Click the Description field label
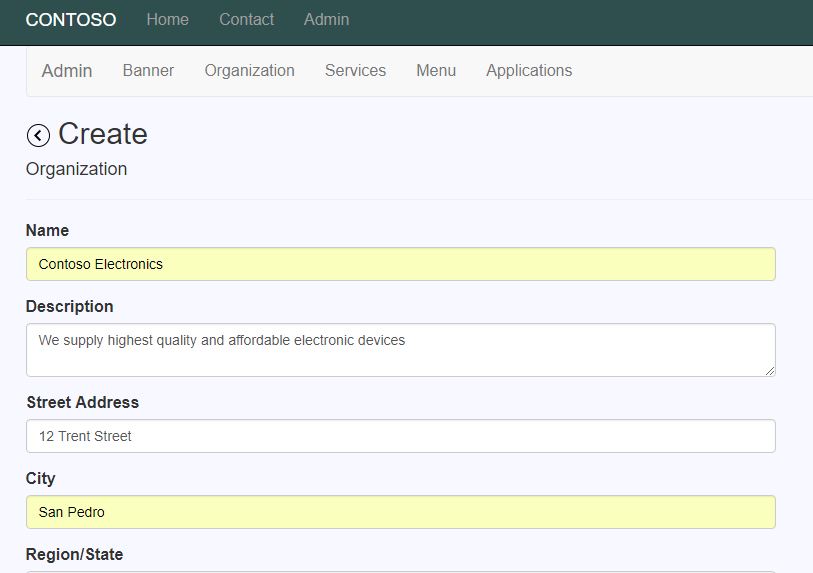This screenshot has height=573, width=813. (69, 306)
